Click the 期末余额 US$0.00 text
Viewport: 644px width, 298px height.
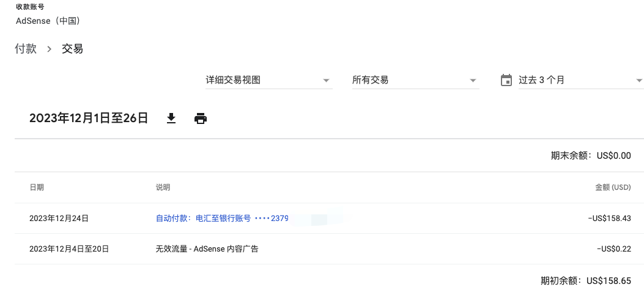[591, 156]
